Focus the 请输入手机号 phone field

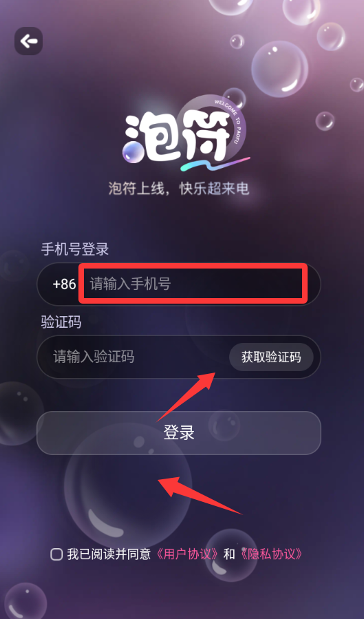coord(193,284)
